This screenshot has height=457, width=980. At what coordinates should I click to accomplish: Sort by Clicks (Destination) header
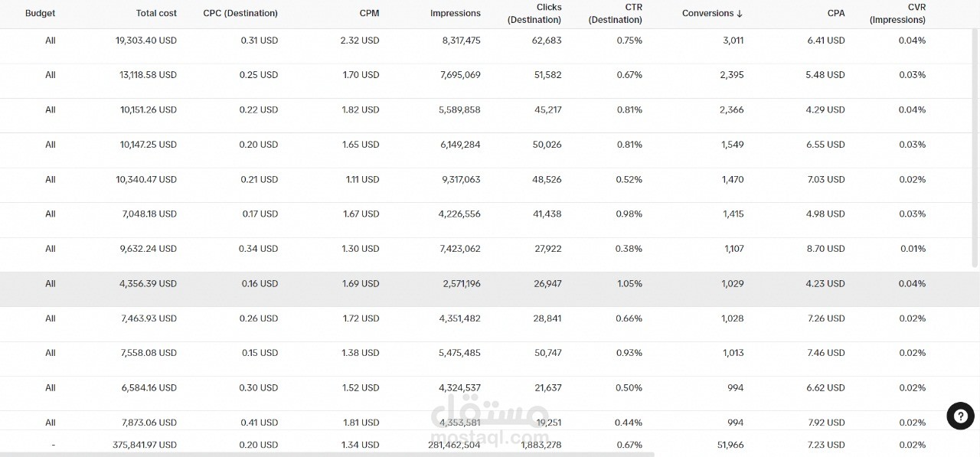[534, 13]
